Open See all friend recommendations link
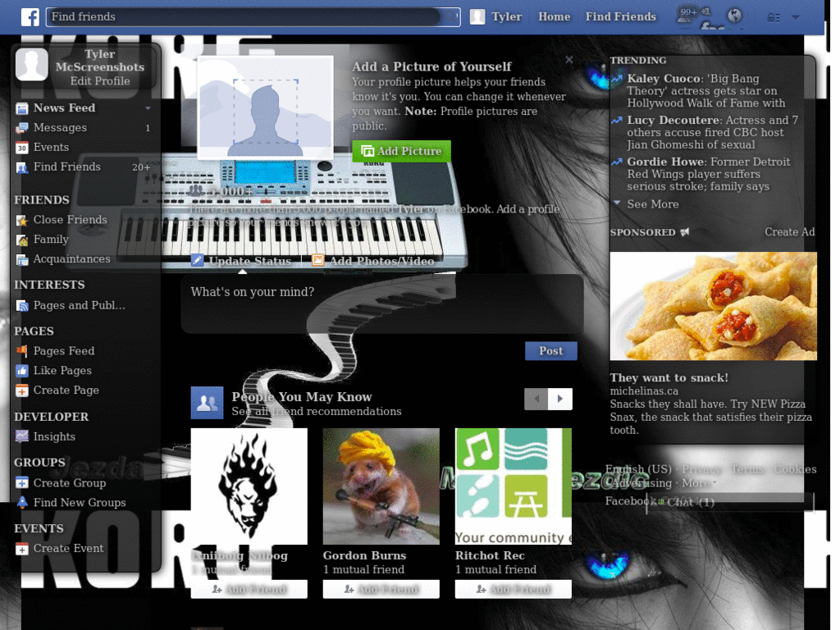Screen dimensions: 840x630 316,412
